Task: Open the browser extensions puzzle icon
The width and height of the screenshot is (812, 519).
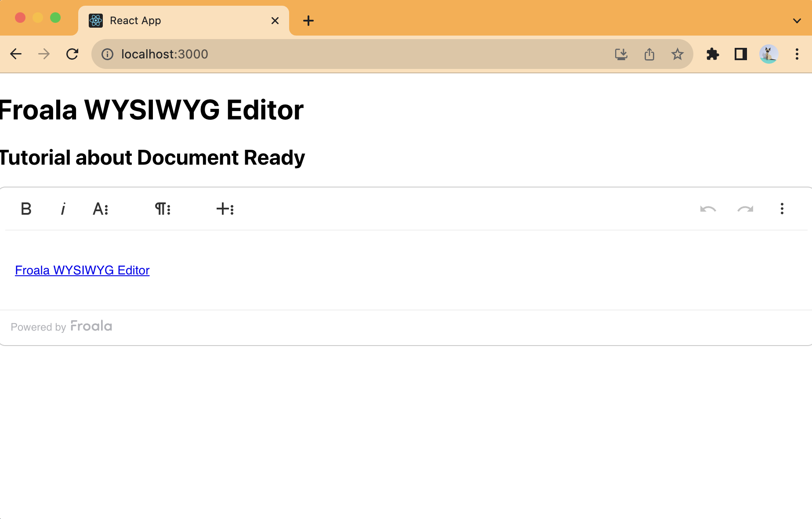Action: pos(713,54)
